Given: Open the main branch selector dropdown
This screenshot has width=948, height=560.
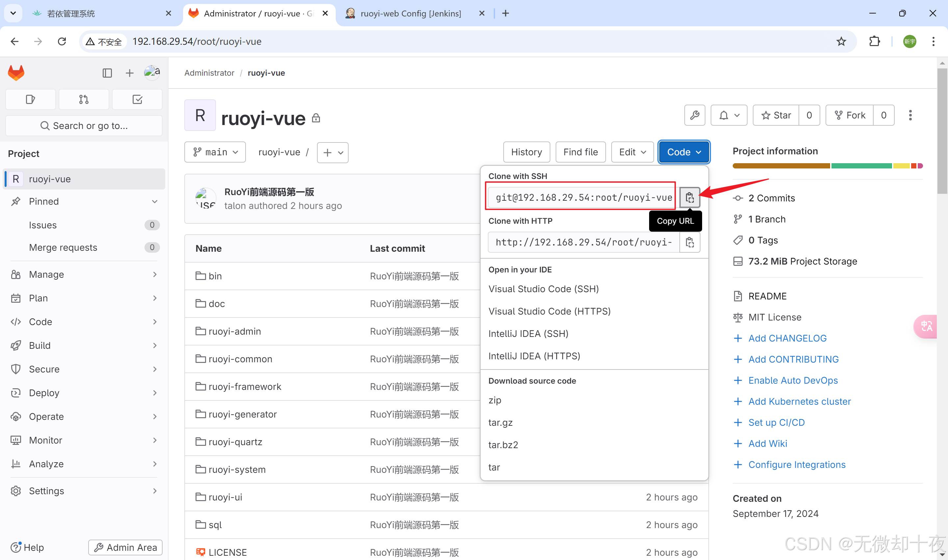Looking at the screenshot, I should (x=215, y=152).
